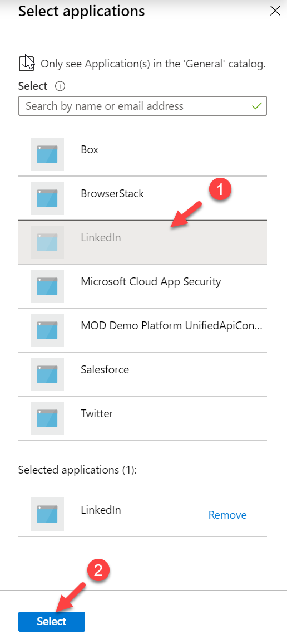
Task: Pick the highlighted LinkedIn list row
Action: (143, 242)
